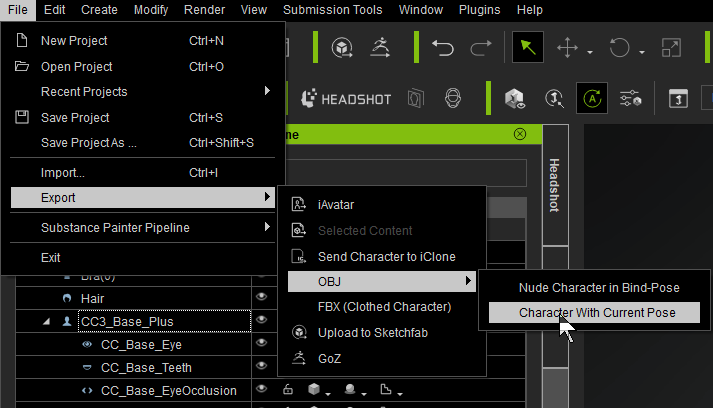
Task: Toggle visibility of Hair
Action: coord(261,297)
